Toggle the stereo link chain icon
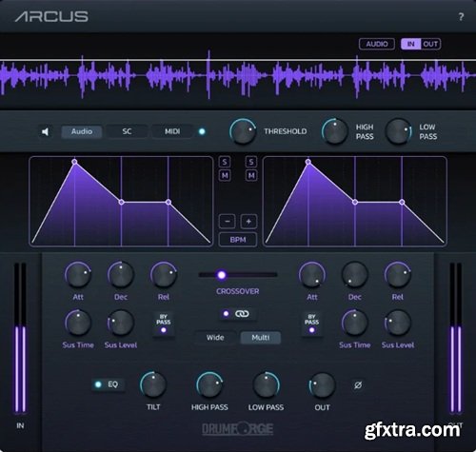This screenshot has width=476, height=452. 238,314
